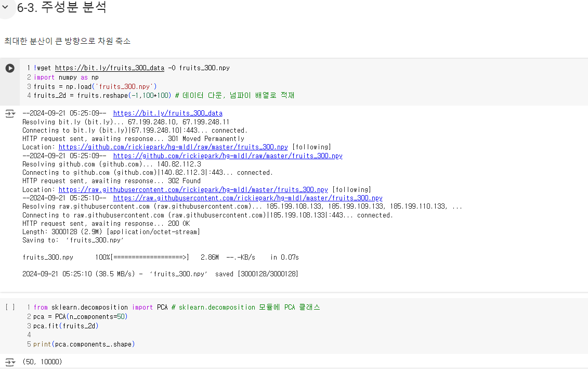Run the wget fruits_300 code cell
The image size is (588, 371).
coord(10,68)
